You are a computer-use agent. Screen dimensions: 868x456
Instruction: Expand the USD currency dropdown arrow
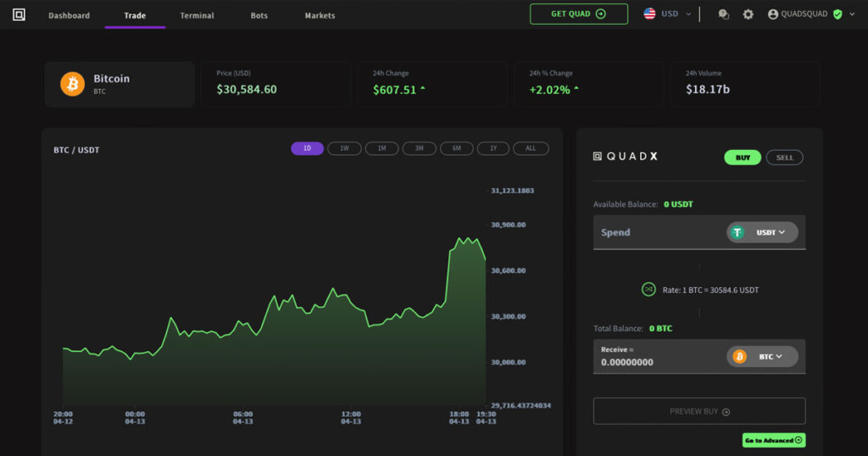(x=688, y=14)
